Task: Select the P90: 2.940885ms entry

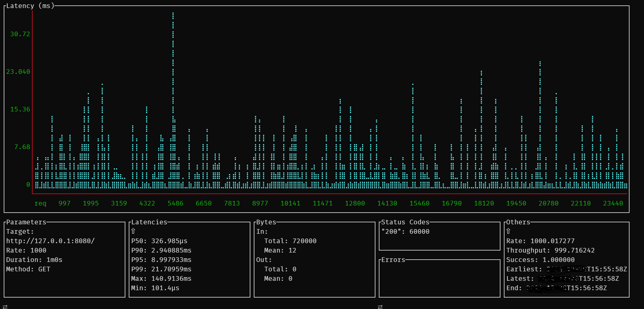Action: pos(161,250)
